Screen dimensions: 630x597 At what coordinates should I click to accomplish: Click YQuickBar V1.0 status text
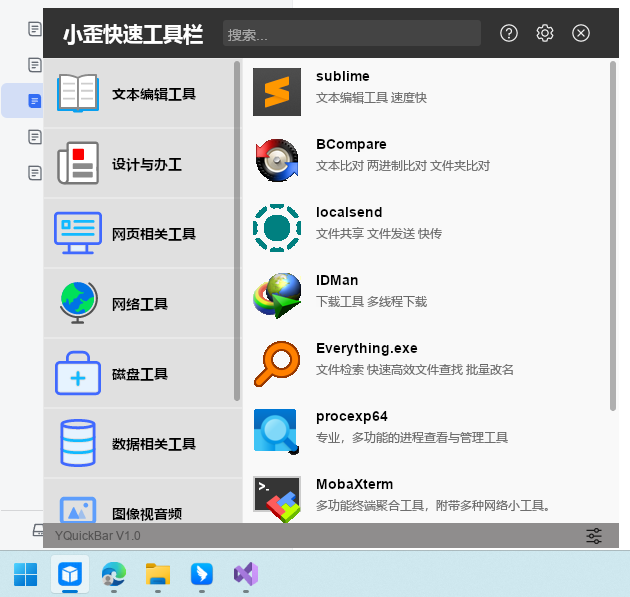coord(98,536)
